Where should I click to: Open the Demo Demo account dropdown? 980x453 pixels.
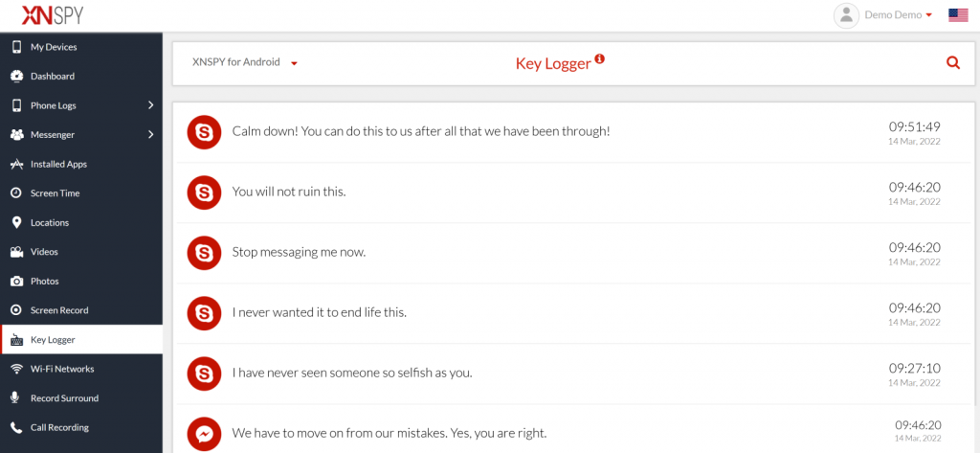pos(898,15)
